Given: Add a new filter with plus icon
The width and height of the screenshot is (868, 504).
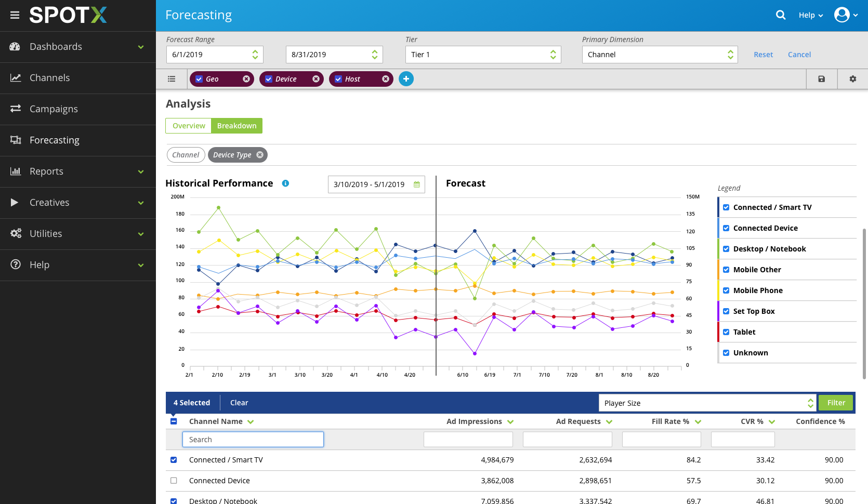Looking at the screenshot, I should (x=406, y=79).
